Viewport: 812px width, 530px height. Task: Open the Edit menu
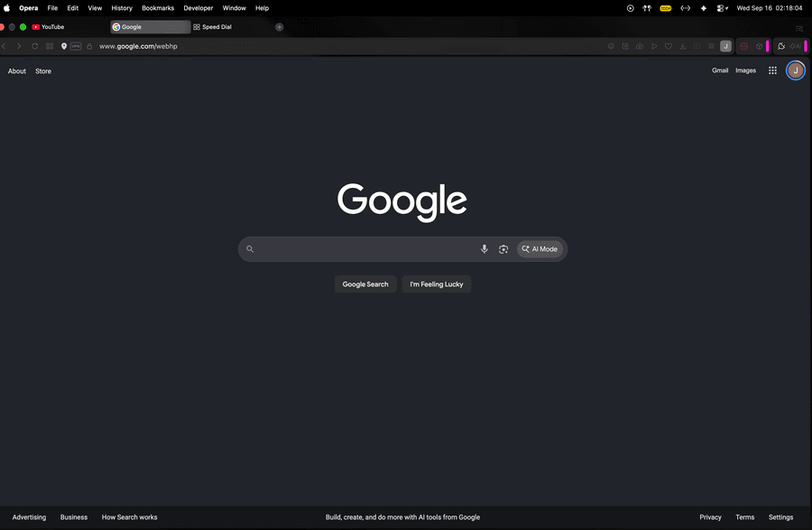click(x=72, y=8)
